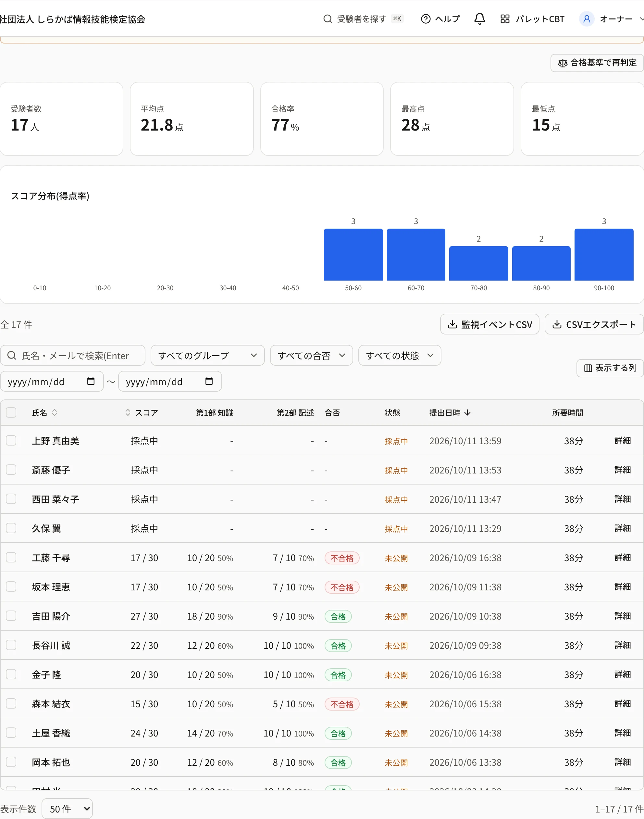
Task: Focus the 受験者を探す search field
Action: pyautogui.click(x=363, y=19)
